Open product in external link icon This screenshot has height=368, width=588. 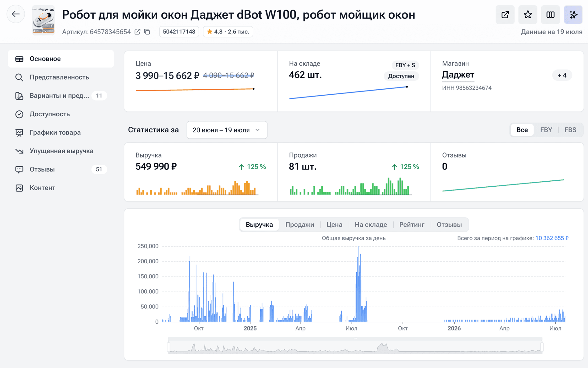tap(505, 15)
